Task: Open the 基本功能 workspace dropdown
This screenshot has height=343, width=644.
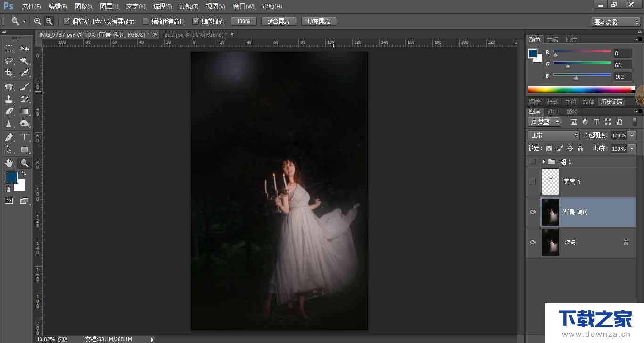Action: click(x=615, y=22)
